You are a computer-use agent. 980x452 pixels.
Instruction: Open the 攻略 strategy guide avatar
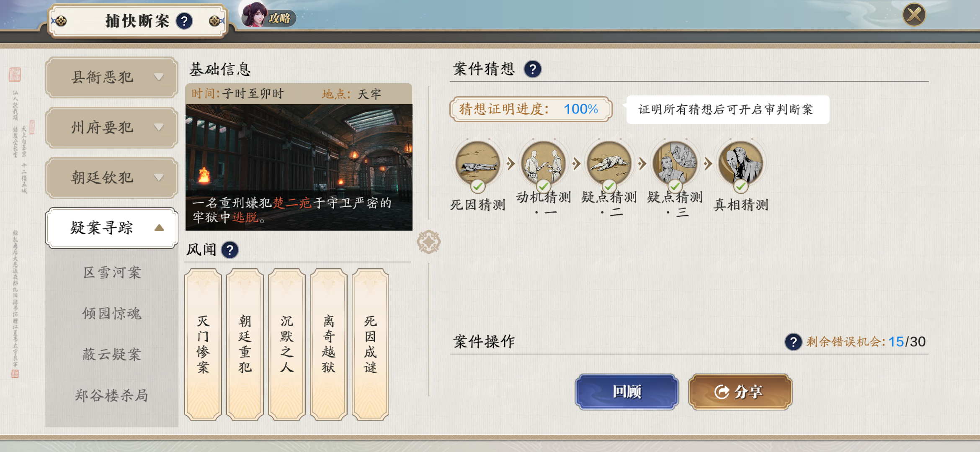268,15
